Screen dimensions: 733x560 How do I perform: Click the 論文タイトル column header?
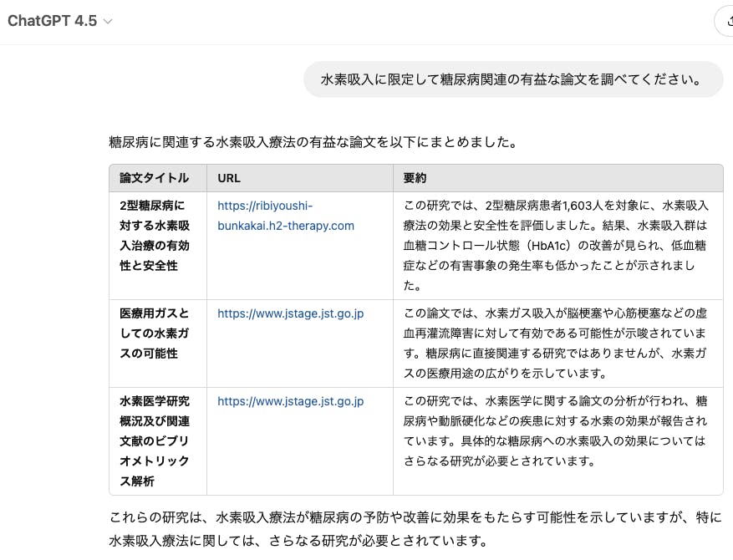click(154, 178)
